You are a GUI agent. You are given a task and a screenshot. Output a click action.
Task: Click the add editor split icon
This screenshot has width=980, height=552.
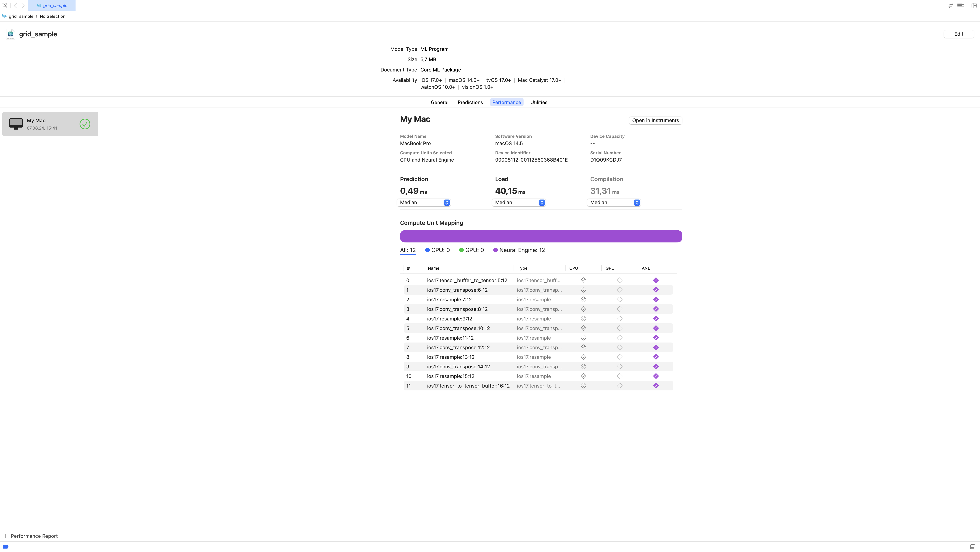973,6
